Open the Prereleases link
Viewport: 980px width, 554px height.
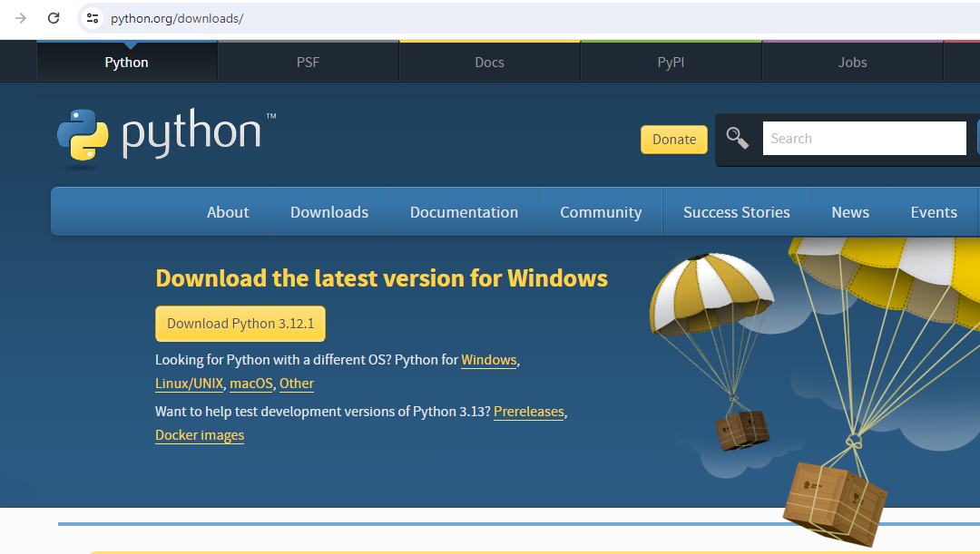[528, 412]
